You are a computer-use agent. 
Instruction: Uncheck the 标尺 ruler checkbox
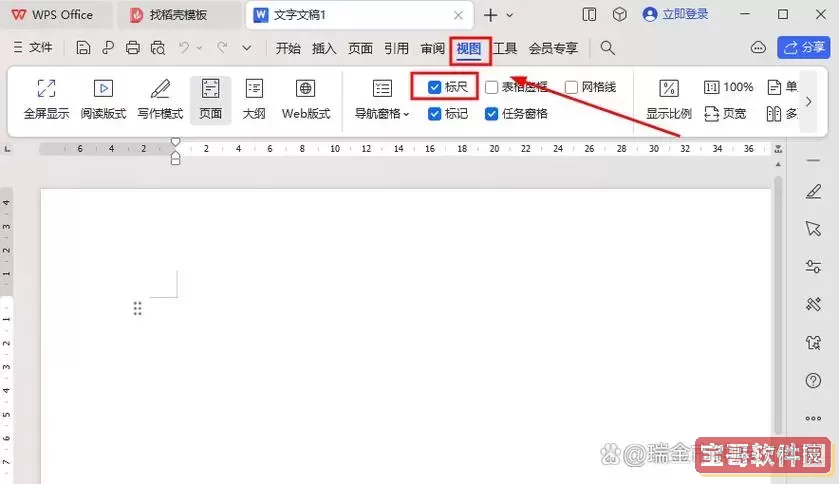click(434, 87)
